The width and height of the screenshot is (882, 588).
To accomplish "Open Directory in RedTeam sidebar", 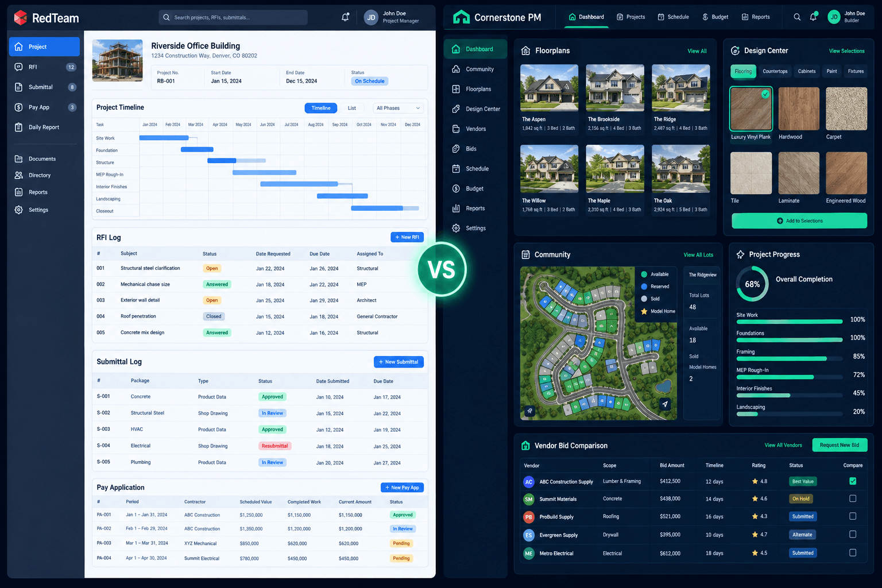I will 44,175.
